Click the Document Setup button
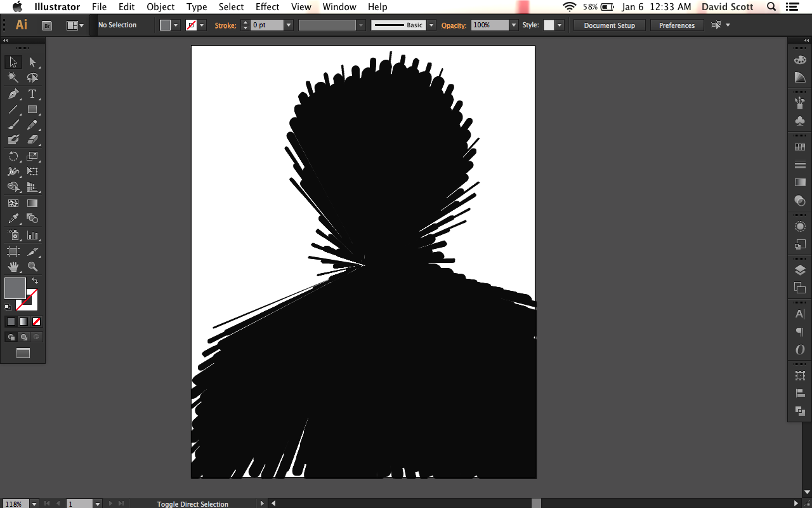The width and height of the screenshot is (812, 508). 610,25
